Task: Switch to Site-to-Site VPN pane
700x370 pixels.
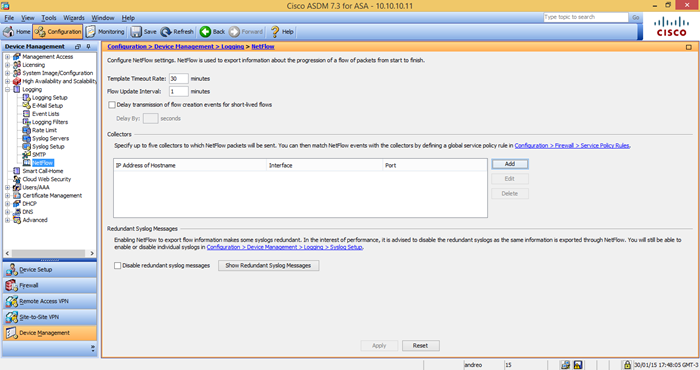Action: (x=50, y=317)
